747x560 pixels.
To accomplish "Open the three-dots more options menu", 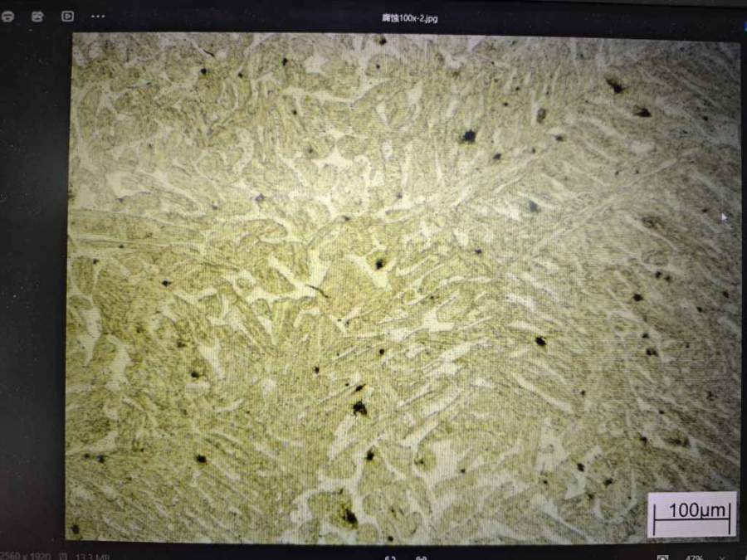I will [98, 17].
